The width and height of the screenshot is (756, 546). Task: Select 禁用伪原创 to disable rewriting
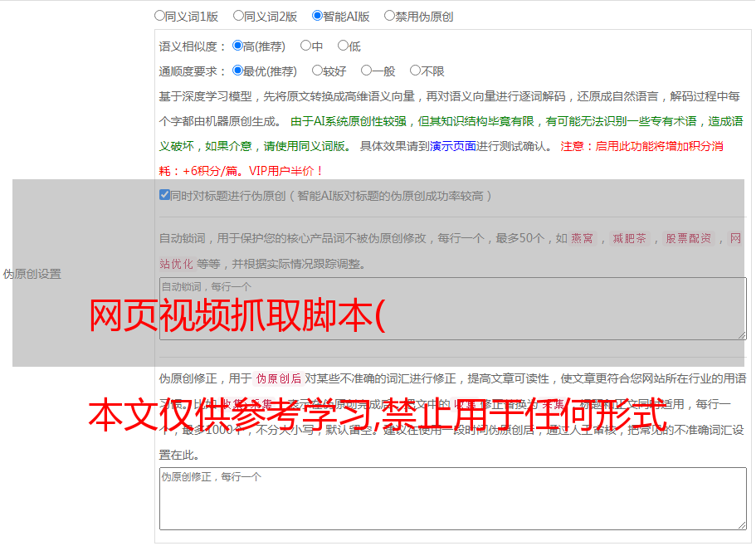click(390, 15)
